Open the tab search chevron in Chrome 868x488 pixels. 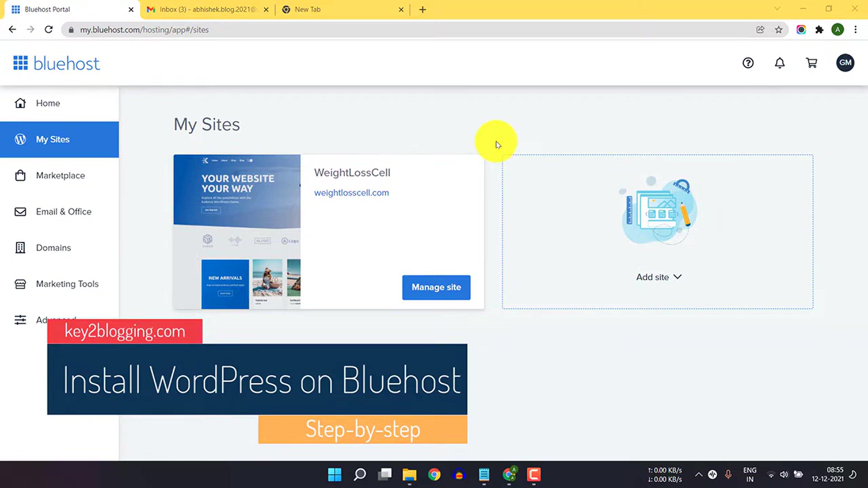pos(777,9)
